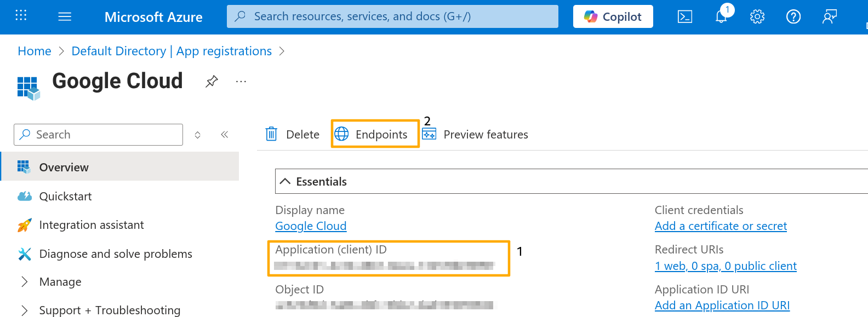
Task: Toggle sidebar menu expand/collapse arrows
Action: click(x=198, y=135)
